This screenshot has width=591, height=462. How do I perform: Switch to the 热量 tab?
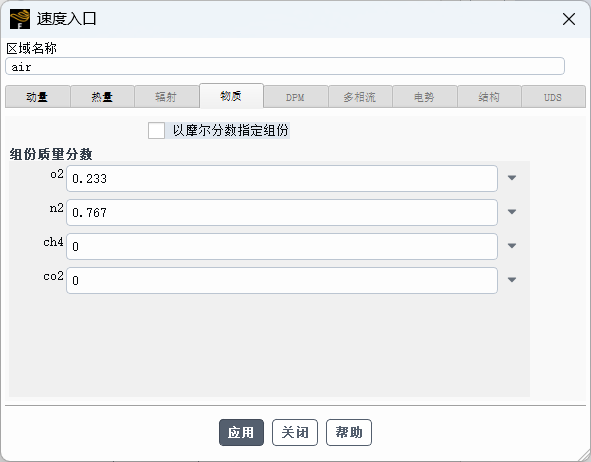(x=102, y=97)
